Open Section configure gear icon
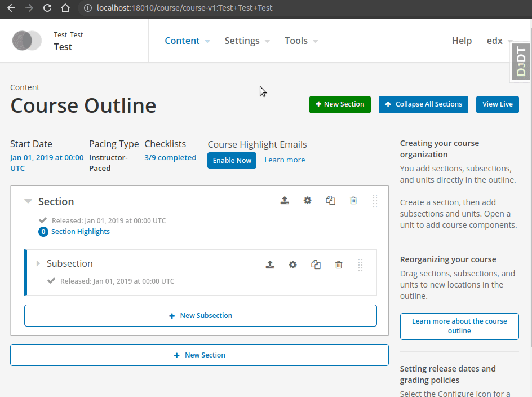Viewport: 532px width, 397px height. pos(307,200)
